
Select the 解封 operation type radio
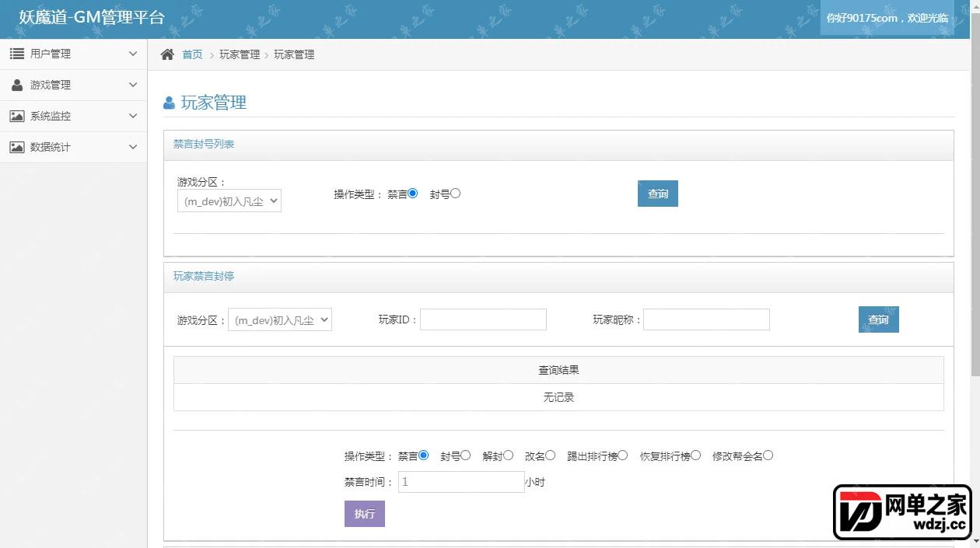pyautogui.click(x=509, y=456)
